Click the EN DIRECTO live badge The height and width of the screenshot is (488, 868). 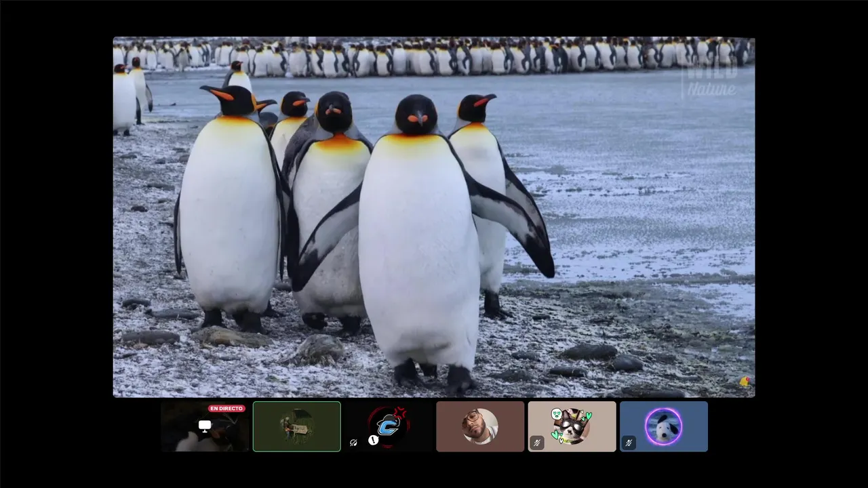pos(226,409)
